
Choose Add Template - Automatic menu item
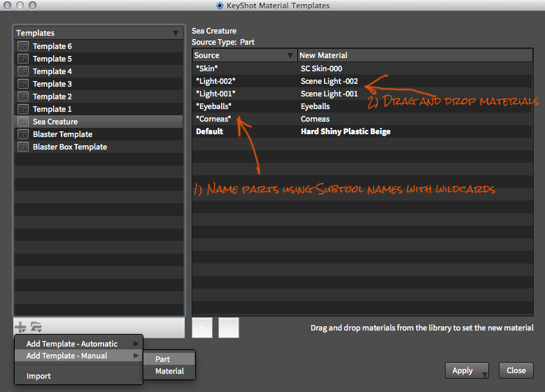[78, 344]
